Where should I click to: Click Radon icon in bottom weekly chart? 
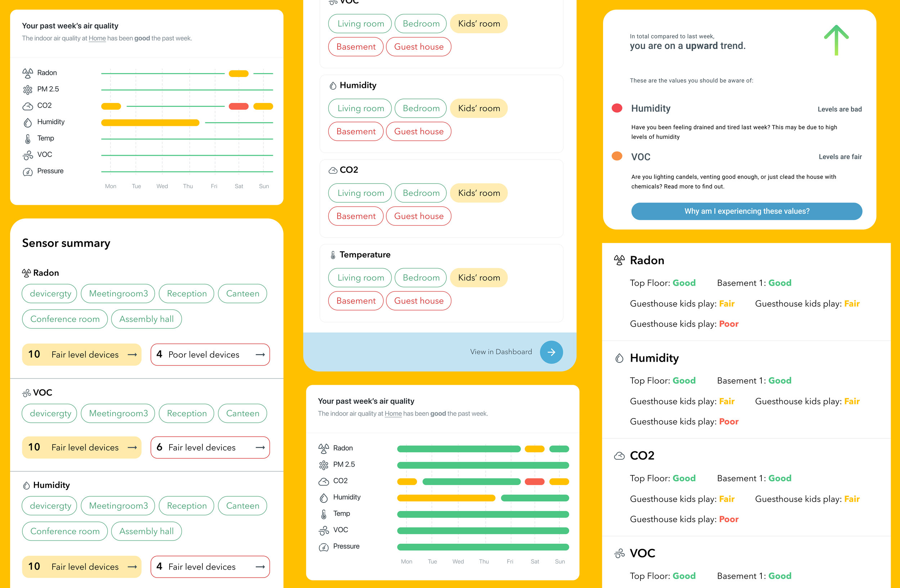[324, 448]
